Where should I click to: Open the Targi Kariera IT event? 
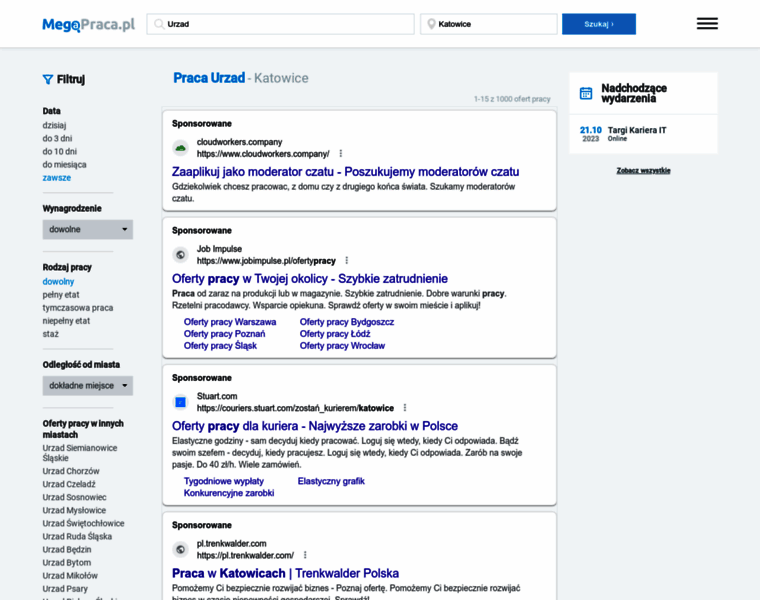click(x=637, y=130)
